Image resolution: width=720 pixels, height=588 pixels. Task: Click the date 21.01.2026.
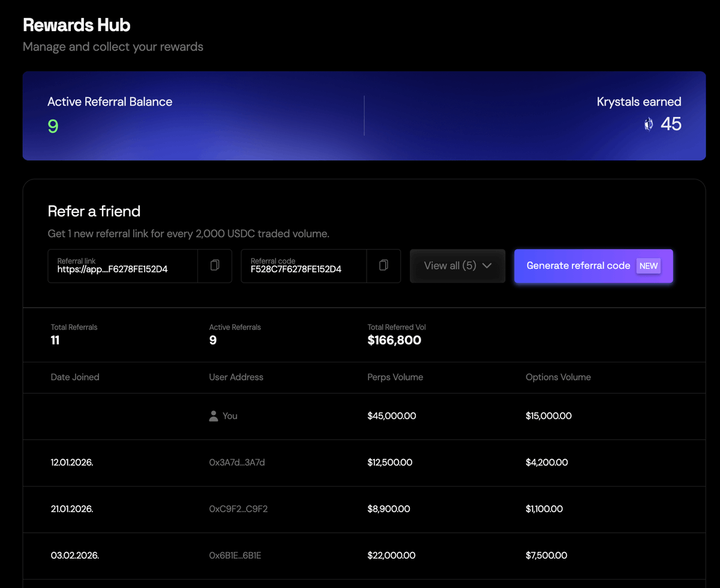click(x=72, y=509)
